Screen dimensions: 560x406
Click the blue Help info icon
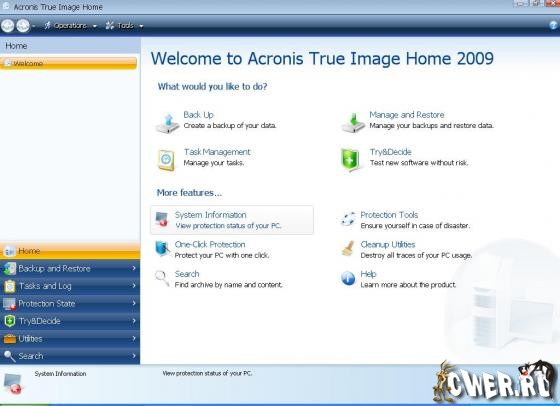348,278
